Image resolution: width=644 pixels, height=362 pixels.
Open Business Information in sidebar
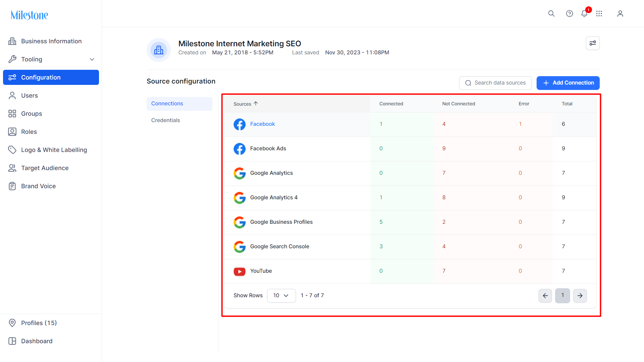(51, 41)
